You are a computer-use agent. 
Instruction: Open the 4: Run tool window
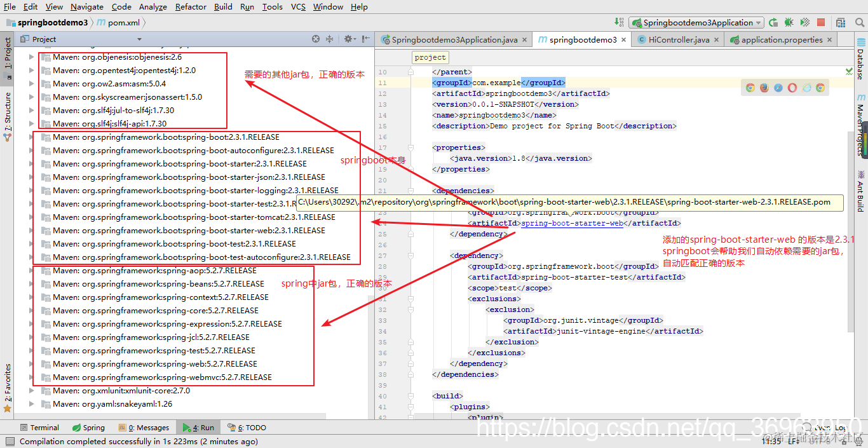point(198,428)
